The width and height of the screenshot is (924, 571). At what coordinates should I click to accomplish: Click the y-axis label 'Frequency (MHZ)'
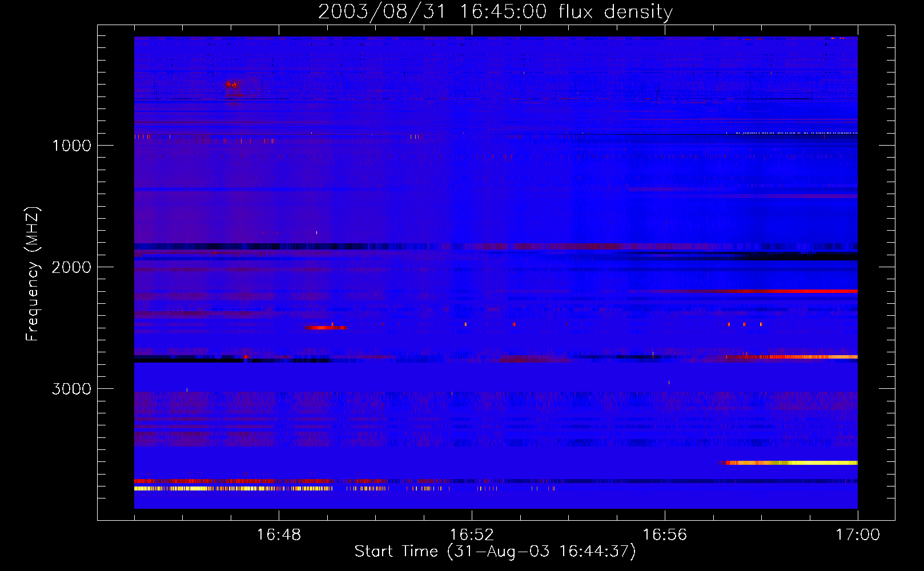pos(33,274)
